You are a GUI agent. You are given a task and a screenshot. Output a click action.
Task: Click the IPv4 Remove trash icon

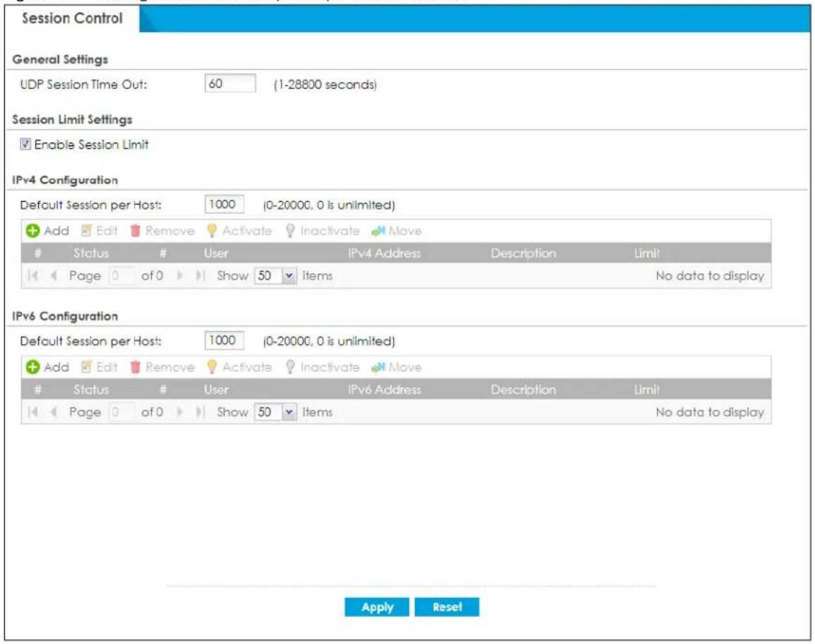pos(135,230)
